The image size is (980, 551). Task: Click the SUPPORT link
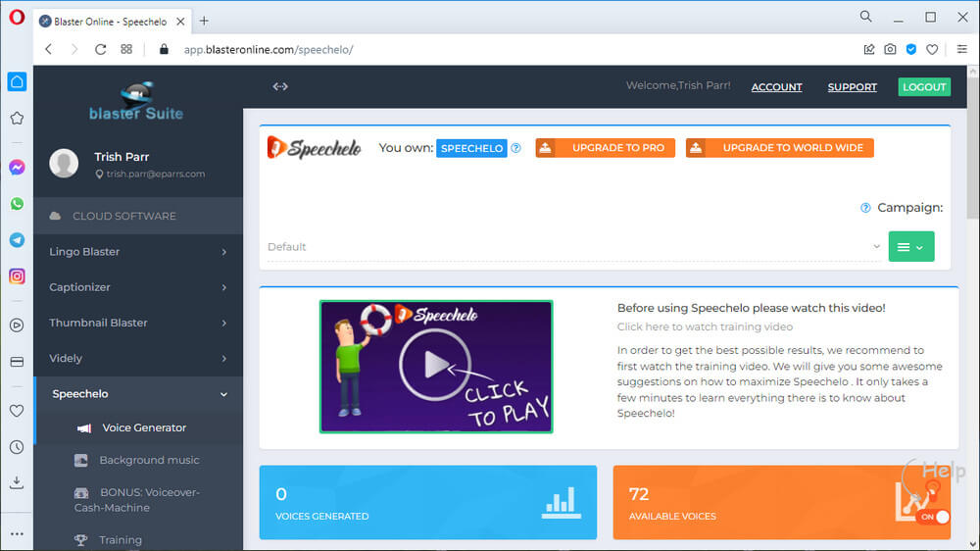pos(852,87)
